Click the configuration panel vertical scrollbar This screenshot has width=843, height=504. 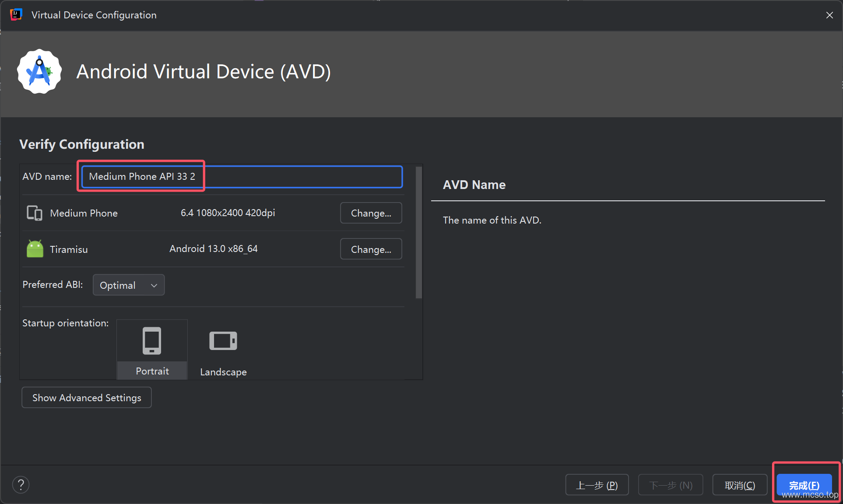pos(419,232)
